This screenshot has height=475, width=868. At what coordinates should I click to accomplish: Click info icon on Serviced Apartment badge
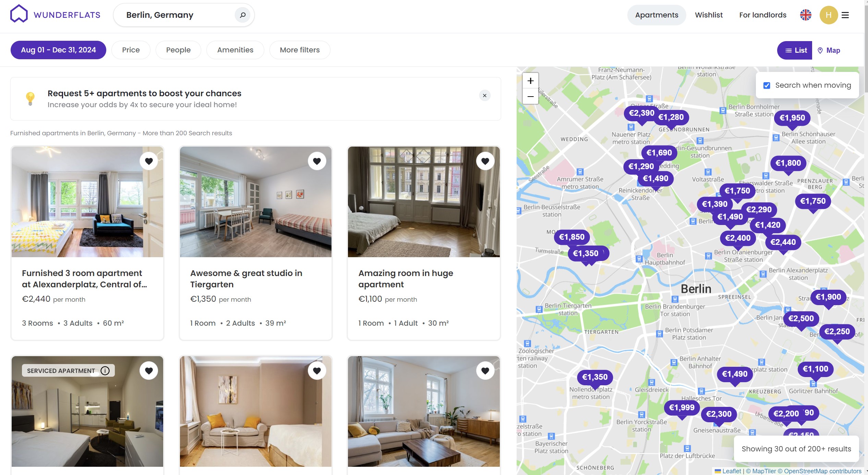coord(105,371)
